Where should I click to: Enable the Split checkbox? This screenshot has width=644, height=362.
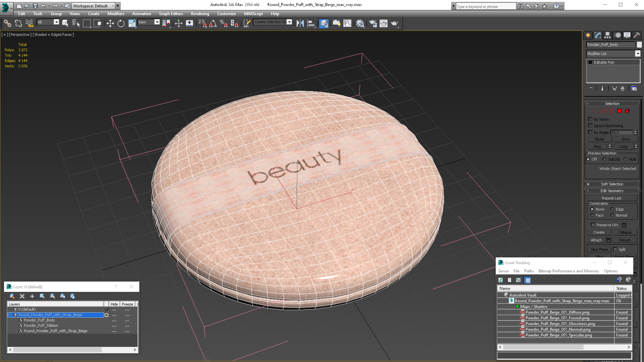click(x=615, y=249)
